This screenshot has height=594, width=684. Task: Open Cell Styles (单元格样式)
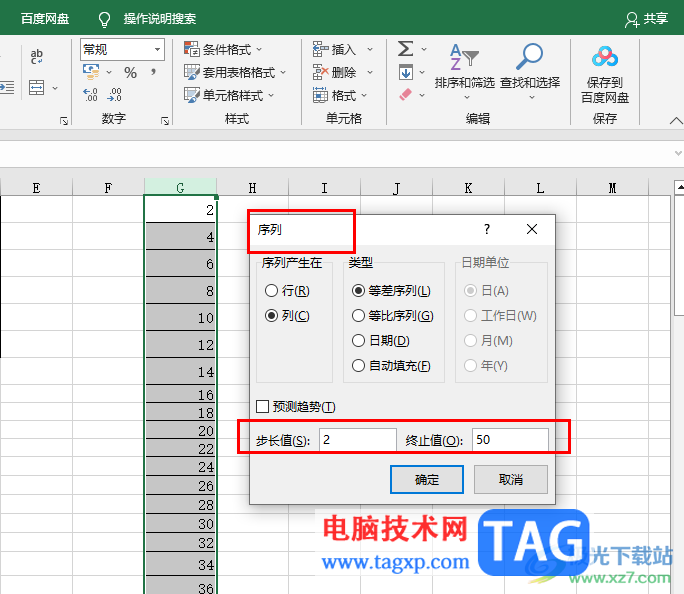[229, 95]
